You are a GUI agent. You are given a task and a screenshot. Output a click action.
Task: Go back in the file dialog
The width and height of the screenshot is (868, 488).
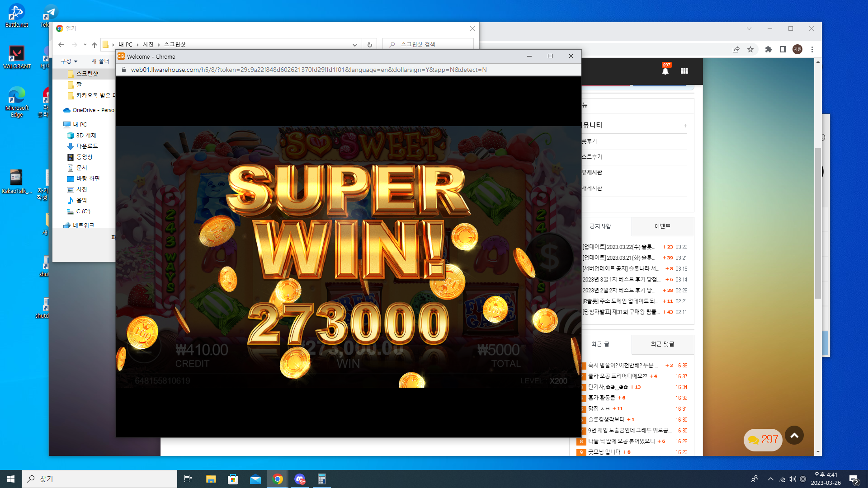pyautogui.click(x=61, y=45)
